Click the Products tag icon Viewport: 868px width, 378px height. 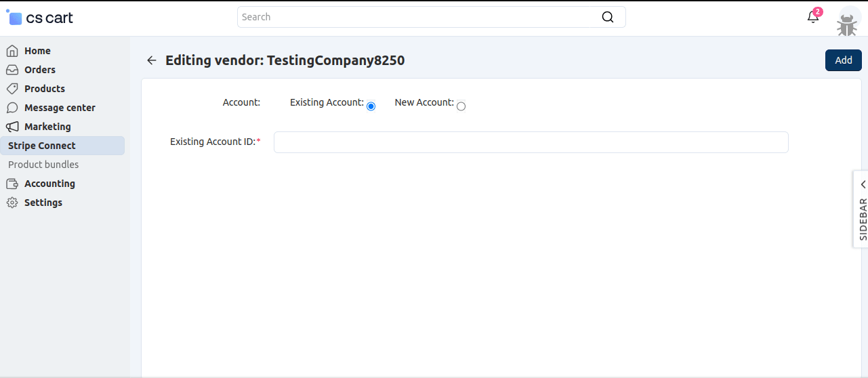(12, 89)
